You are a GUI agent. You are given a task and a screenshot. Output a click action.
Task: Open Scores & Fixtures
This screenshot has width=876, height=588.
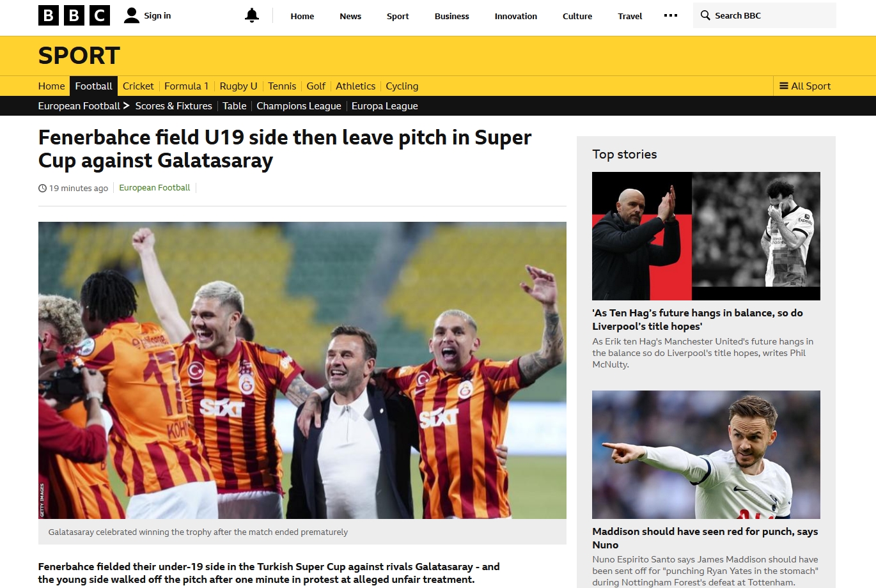(173, 106)
